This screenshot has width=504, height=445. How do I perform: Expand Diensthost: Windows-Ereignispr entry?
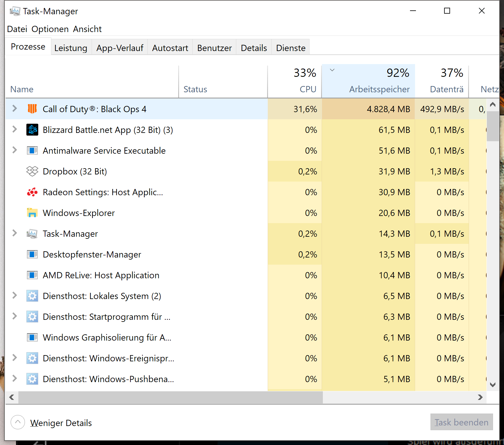pos(14,358)
